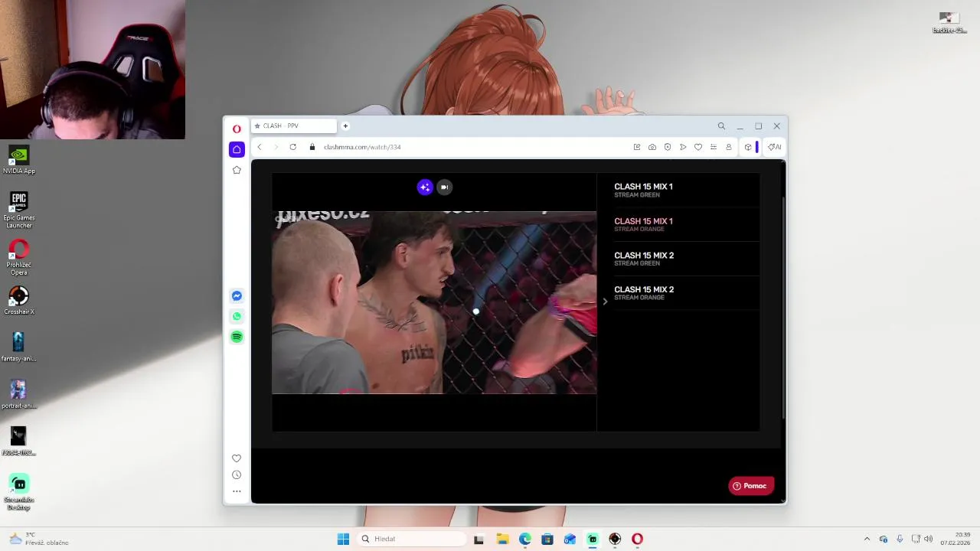Click the fight video player

coord(434,302)
